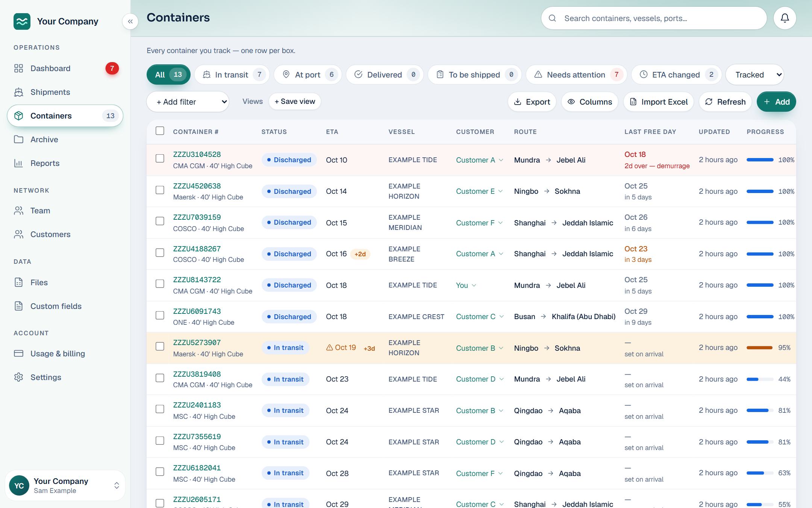Click the Team people icon
The image size is (812, 508).
[18, 211]
